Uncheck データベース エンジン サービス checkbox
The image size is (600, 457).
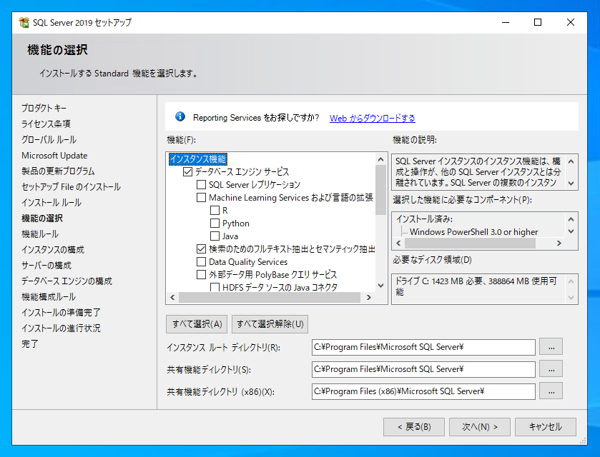(188, 172)
